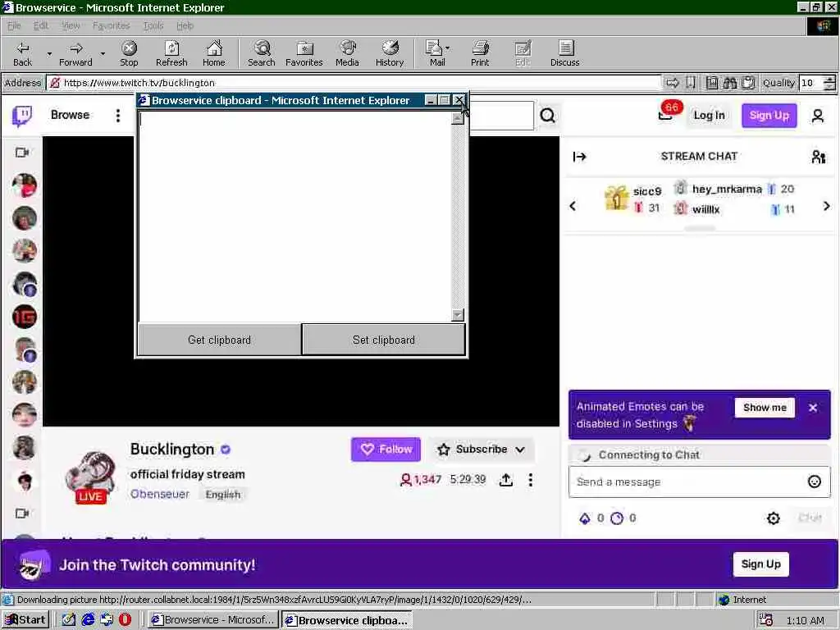840x630 pixels.
Task: Open the Help menu
Action: [185, 25]
